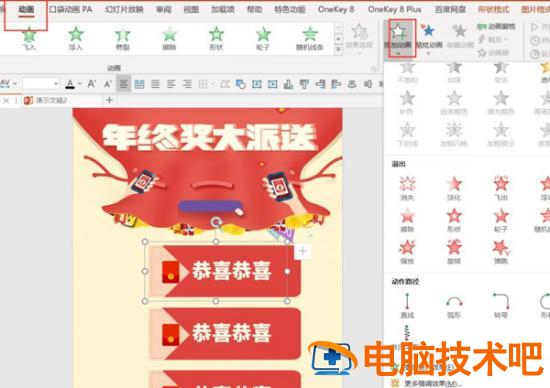Select the second 恭喜恭喜 banner
Viewport: 550px width, 388px height.
click(225, 333)
